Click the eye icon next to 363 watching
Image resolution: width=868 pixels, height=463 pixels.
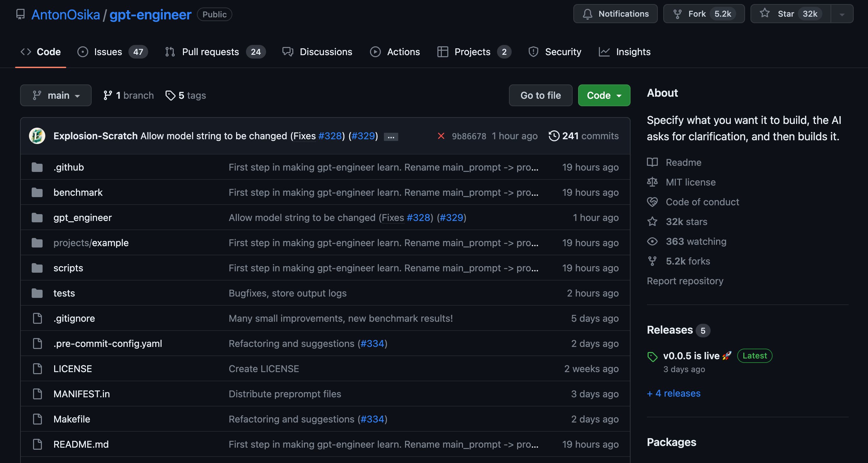652,241
